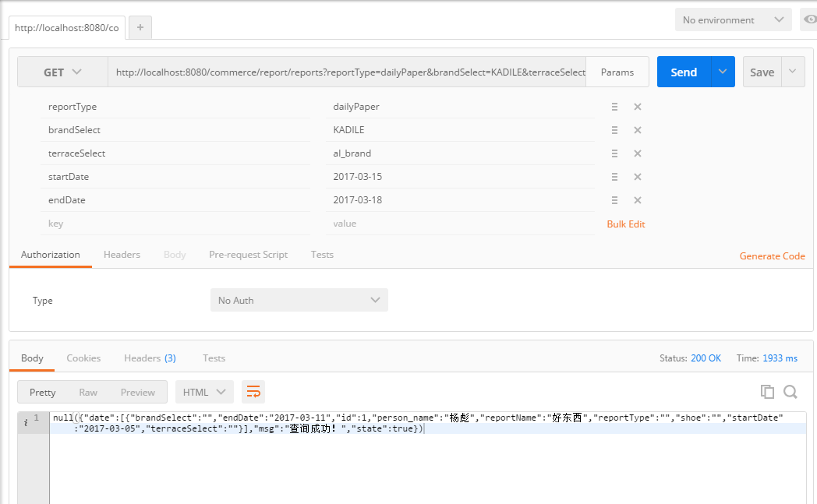Expand the Save button options arrow
The width and height of the screenshot is (817, 504).
click(793, 72)
